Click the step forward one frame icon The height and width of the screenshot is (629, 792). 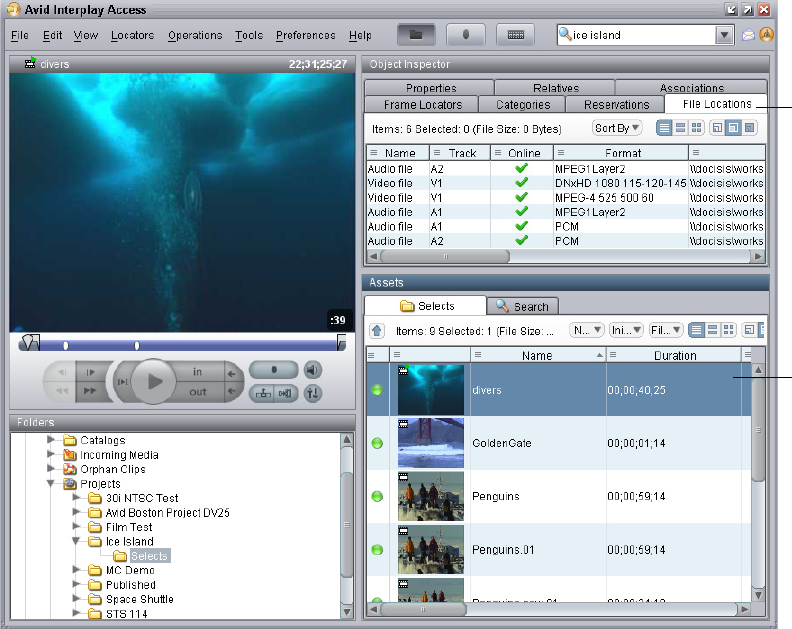(90, 372)
